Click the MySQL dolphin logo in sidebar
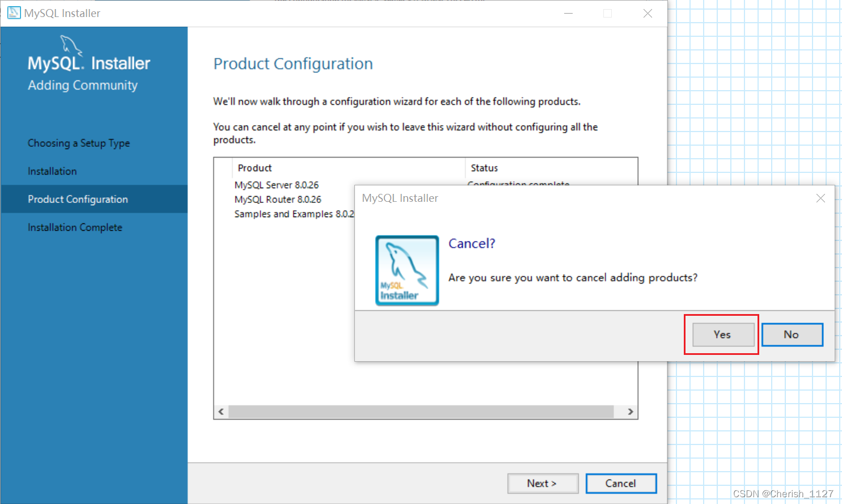 71,45
